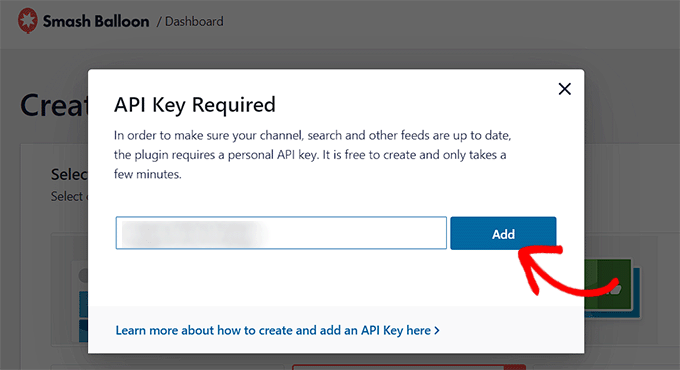Open the 'Learn more about API Key' link

(x=278, y=331)
